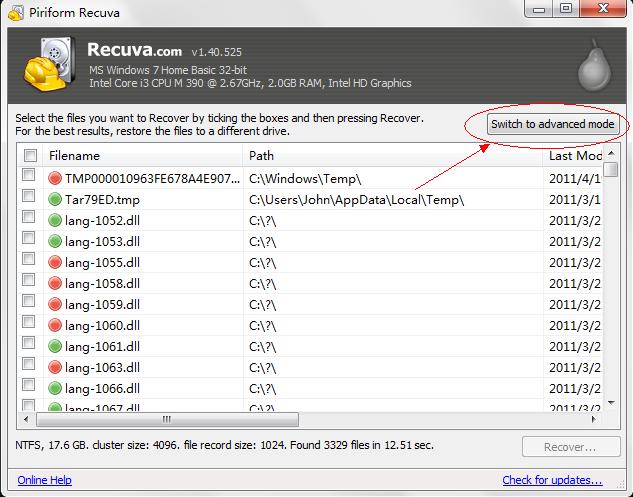This screenshot has height=497, width=633.
Task: Sort list by Last Modified column header
Action: [x=573, y=155]
